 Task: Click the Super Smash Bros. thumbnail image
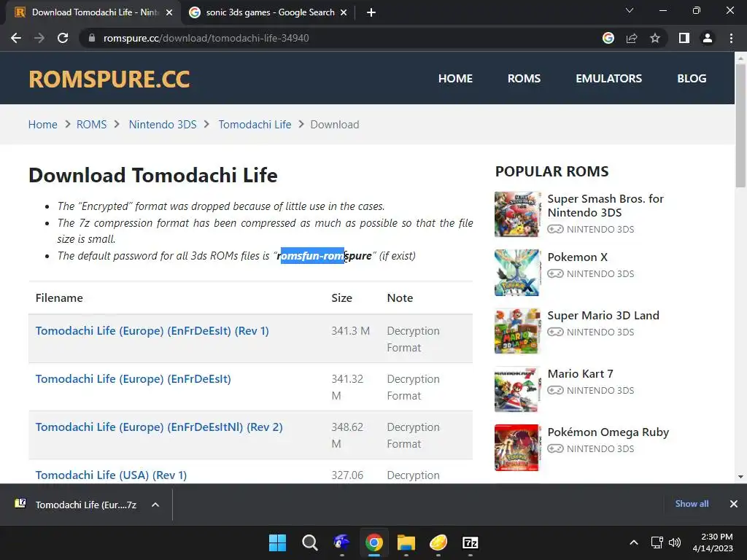point(517,214)
